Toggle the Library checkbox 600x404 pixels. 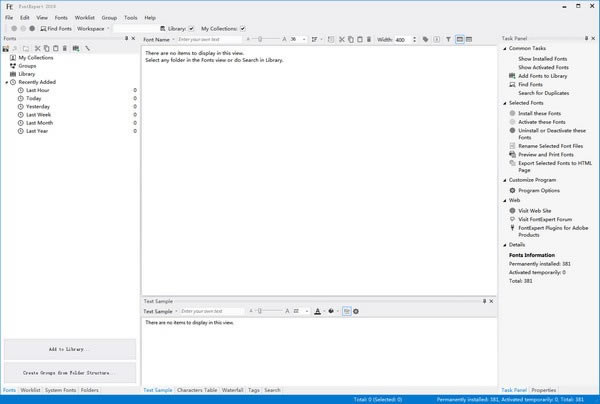coord(191,29)
